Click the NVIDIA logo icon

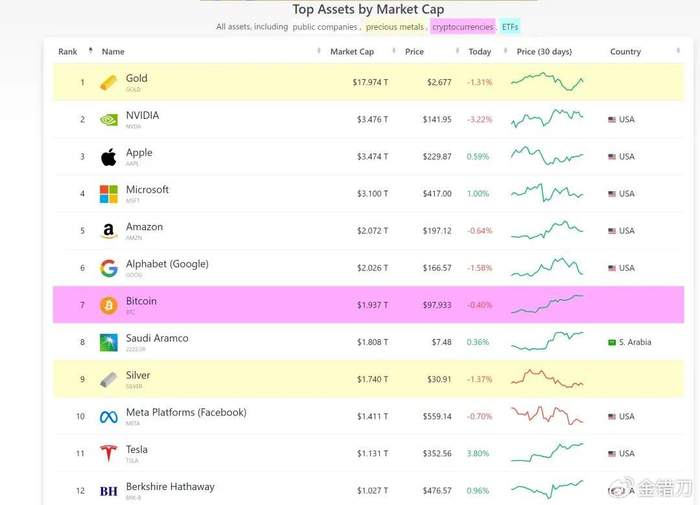pyautogui.click(x=108, y=120)
